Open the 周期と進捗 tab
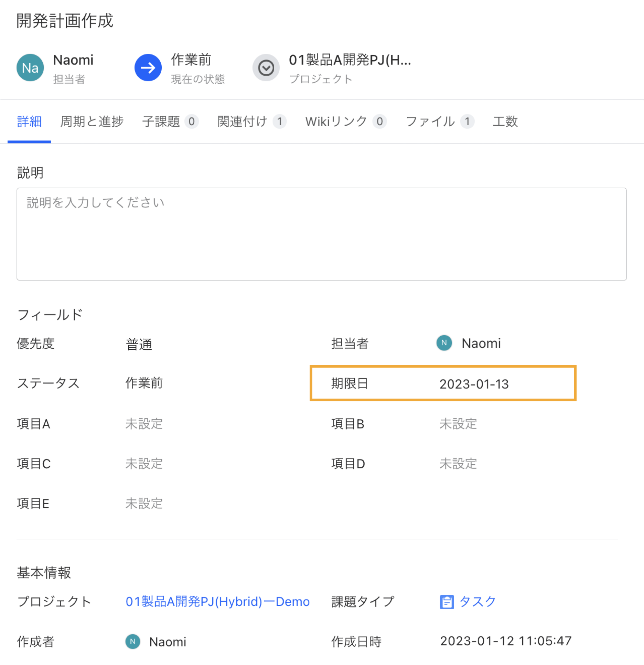The image size is (644, 665). (92, 122)
